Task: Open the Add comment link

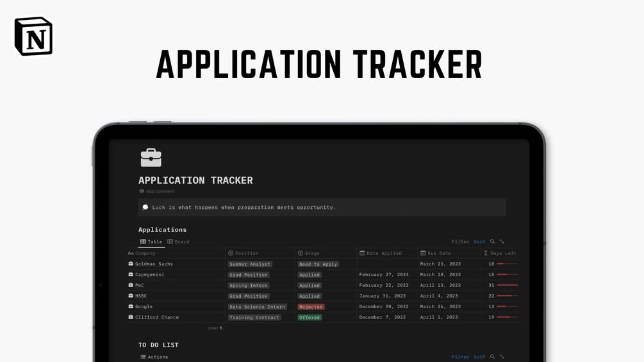Action: coord(157,192)
